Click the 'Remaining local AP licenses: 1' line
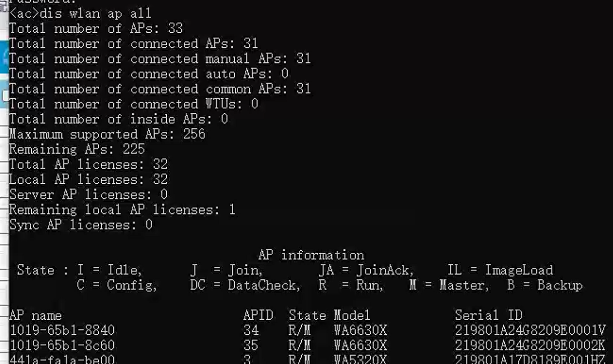The width and height of the screenshot is (613, 364). click(x=122, y=210)
